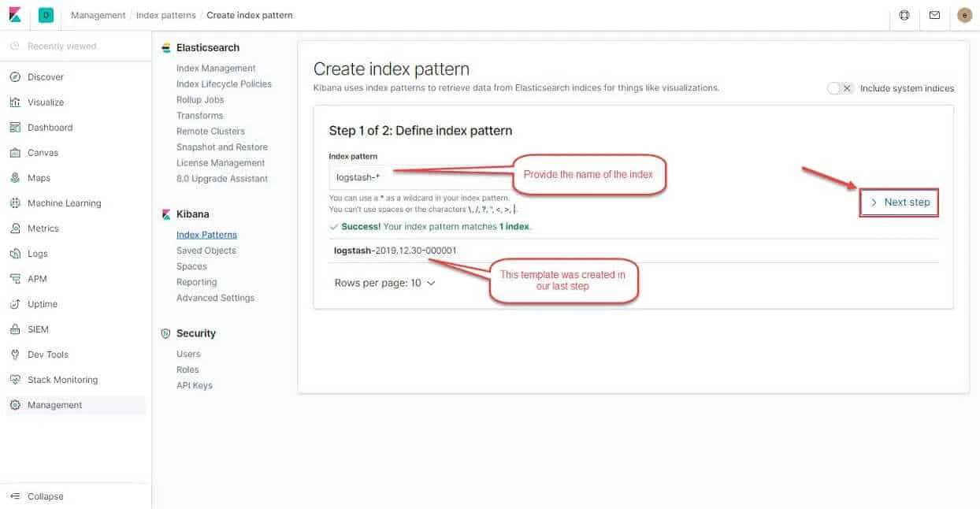Viewport: 980px width, 509px height.
Task: Open the Management breadcrumb link
Action: pyautogui.click(x=98, y=14)
